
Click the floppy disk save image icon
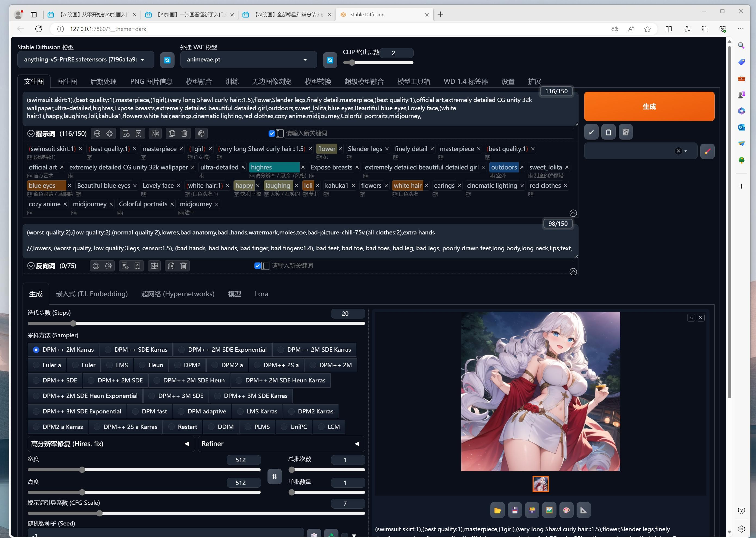tap(515, 510)
